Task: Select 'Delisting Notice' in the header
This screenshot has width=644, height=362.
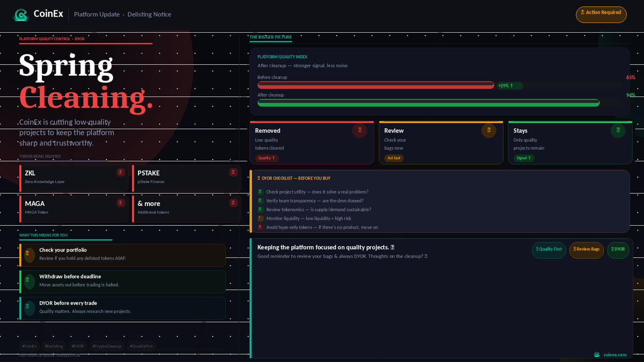Action: tap(149, 14)
